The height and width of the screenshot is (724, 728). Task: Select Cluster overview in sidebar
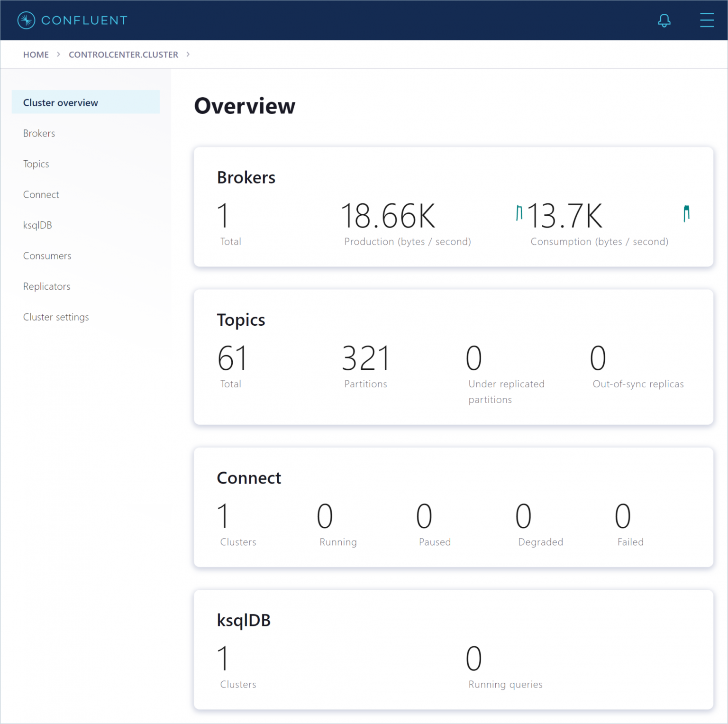(x=61, y=102)
